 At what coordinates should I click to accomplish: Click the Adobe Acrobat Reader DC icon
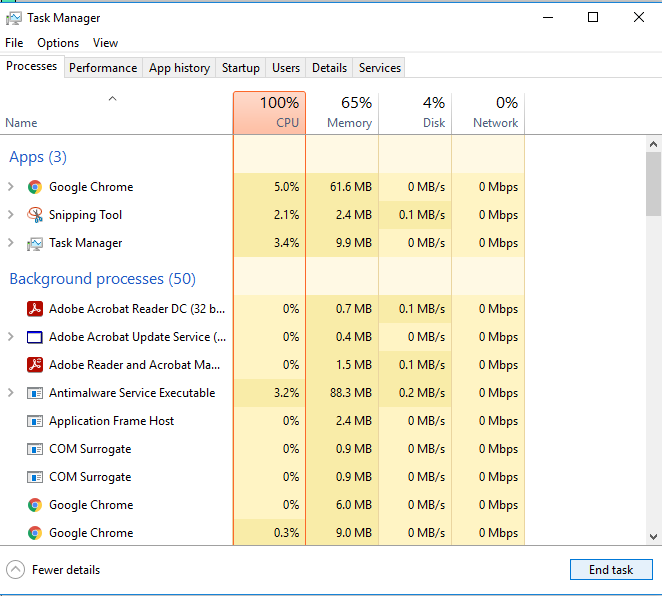pos(35,309)
